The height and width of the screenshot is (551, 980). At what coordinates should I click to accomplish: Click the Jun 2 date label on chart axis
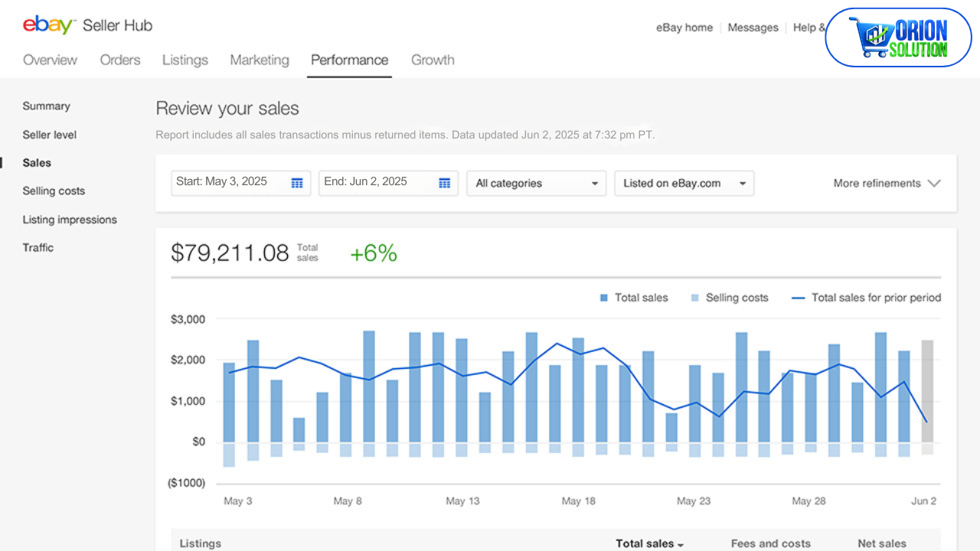point(923,501)
